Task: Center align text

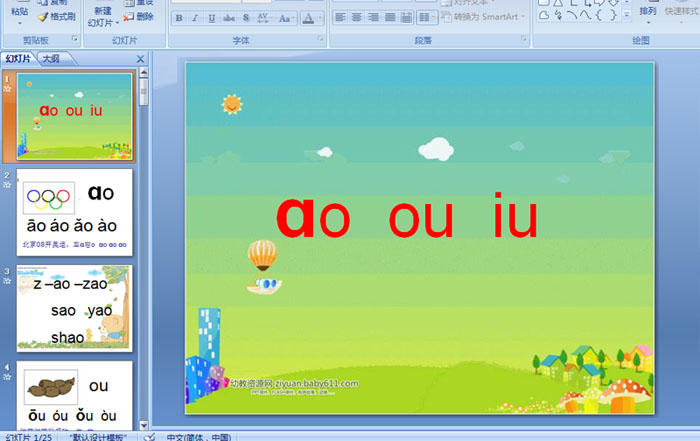Action: click(357, 17)
